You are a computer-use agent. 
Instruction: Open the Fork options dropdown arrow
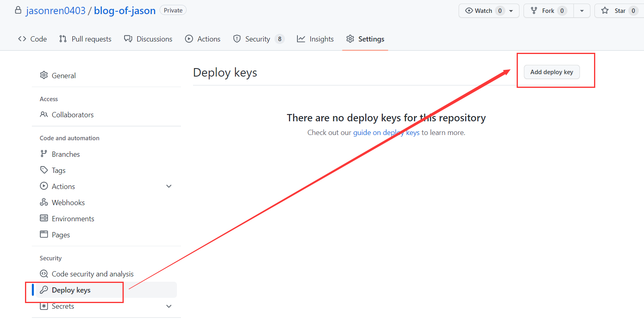coord(582,11)
